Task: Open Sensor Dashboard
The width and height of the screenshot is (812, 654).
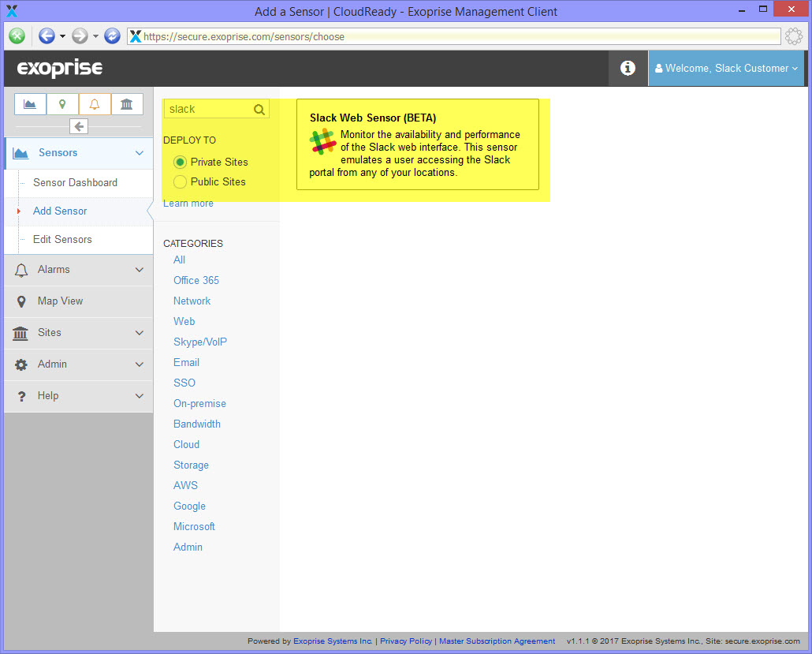Action: pos(75,182)
